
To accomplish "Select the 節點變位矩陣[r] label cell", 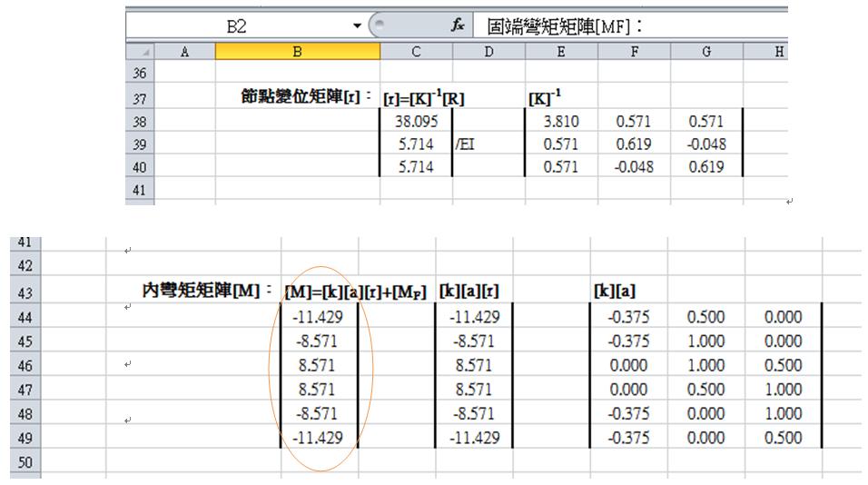I will [x=297, y=98].
